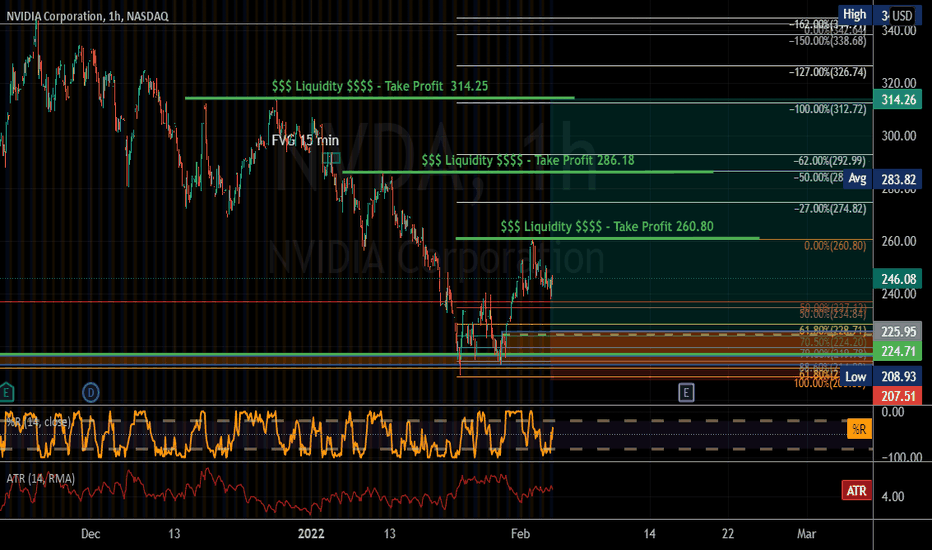Click the gray 225.95 price tag
This screenshot has width=932, height=550.
898,331
